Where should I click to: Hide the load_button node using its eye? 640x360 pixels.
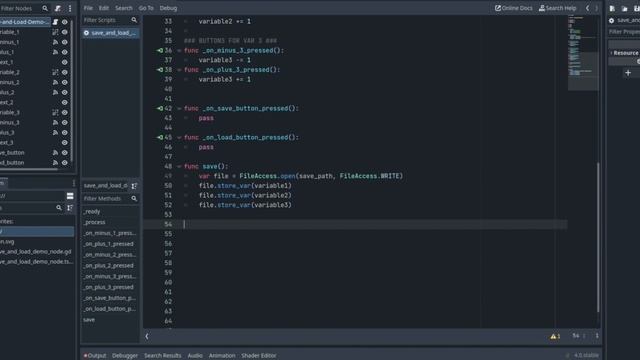pyautogui.click(x=64, y=162)
